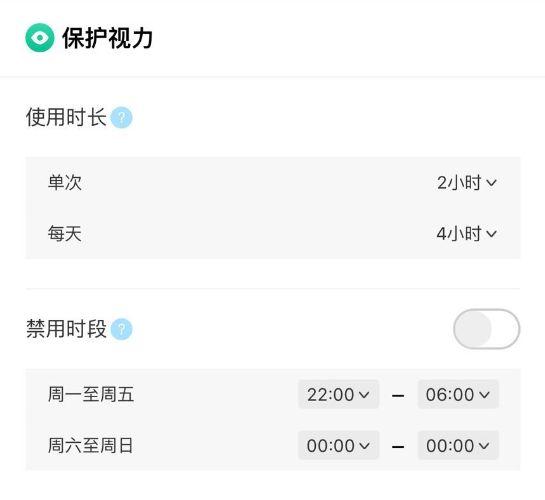Click the 周一至周五 row label

pyautogui.click(x=91, y=394)
